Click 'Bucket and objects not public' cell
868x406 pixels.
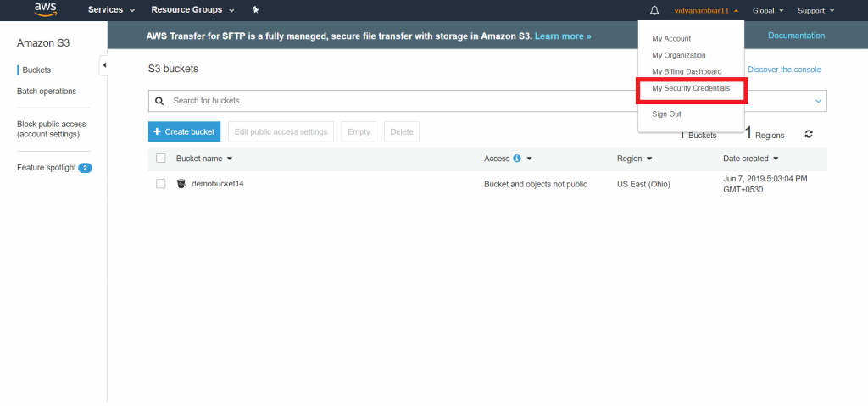pyautogui.click(x=536, y=185)
